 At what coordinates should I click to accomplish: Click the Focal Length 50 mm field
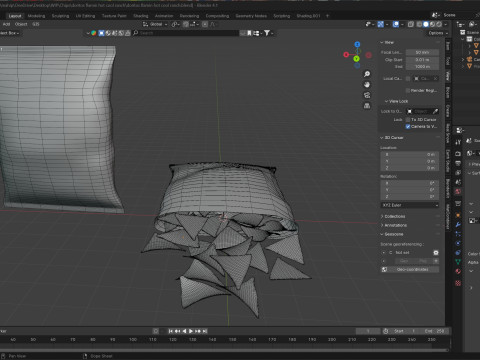[422, 52]
